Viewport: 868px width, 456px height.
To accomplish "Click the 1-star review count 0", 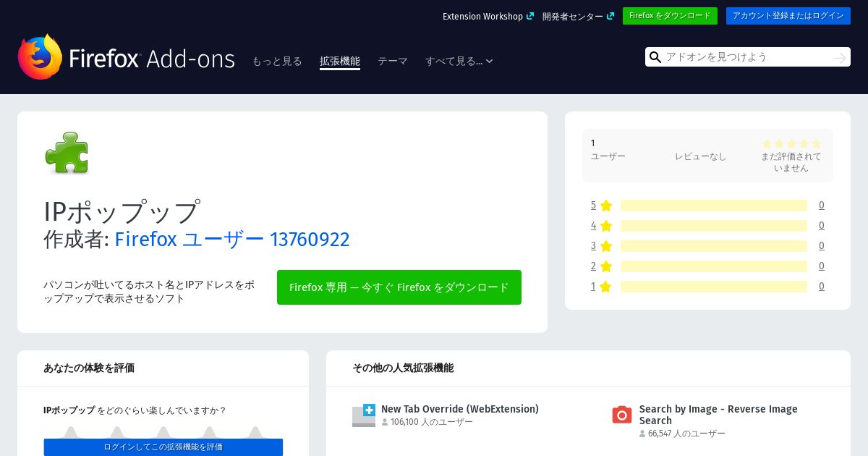I will 822,287.
